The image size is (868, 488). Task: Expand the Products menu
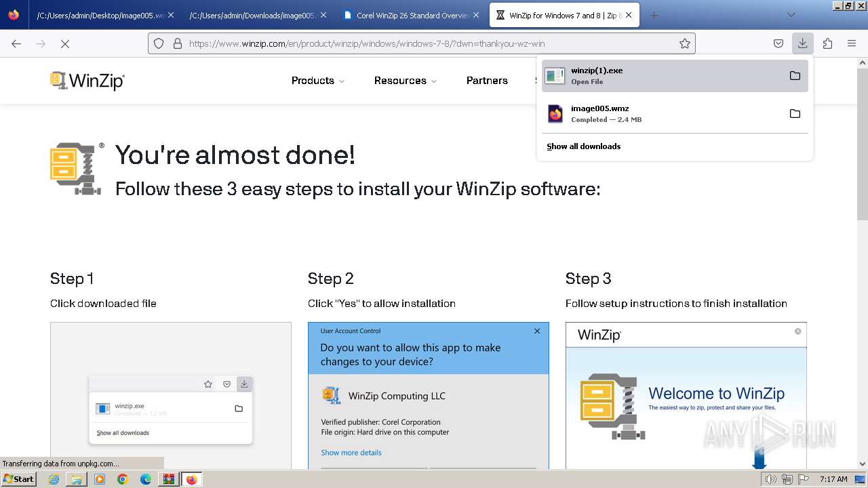318,81
